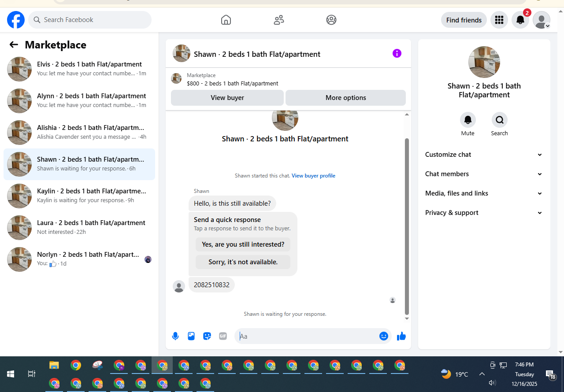Screen dimensions: 564x392
Task: Click the chat scrollbar thumb
Action: [407, 226]
